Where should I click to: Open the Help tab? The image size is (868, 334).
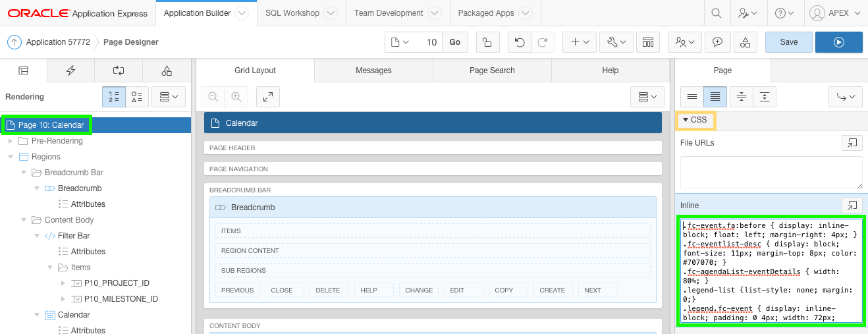pyautogui.click(x=610, y=70)
